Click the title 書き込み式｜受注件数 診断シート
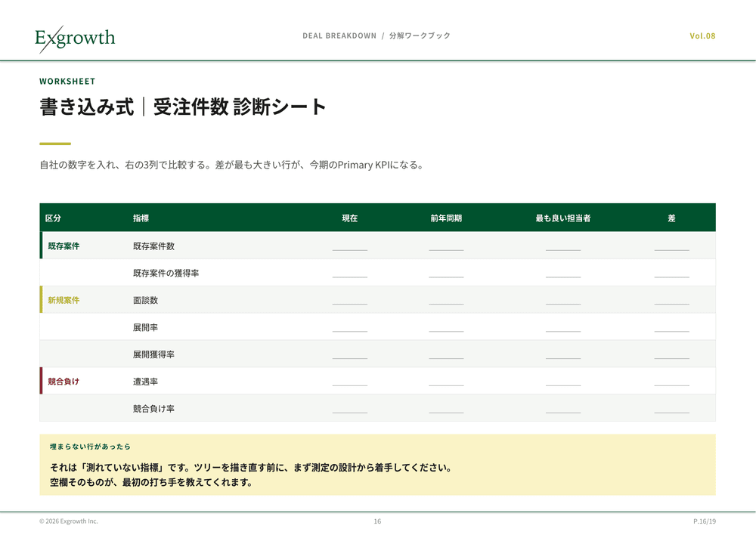 coord(183,107)
